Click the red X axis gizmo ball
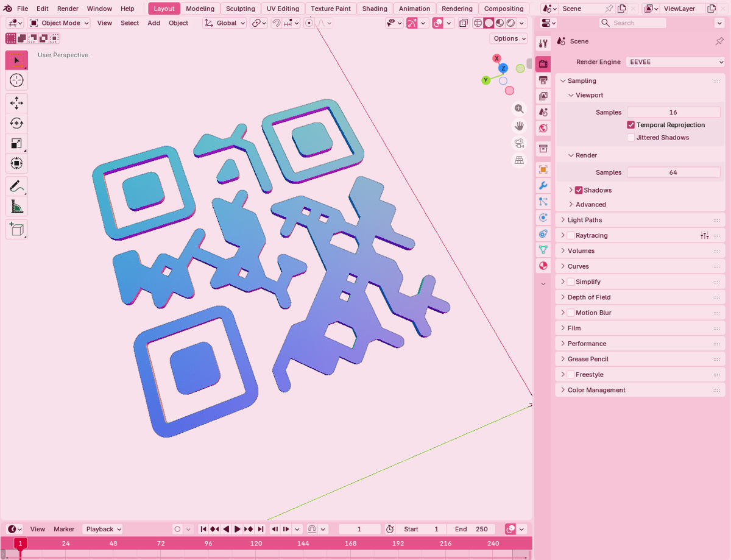 pyautogui.click(x=497, y=58)
